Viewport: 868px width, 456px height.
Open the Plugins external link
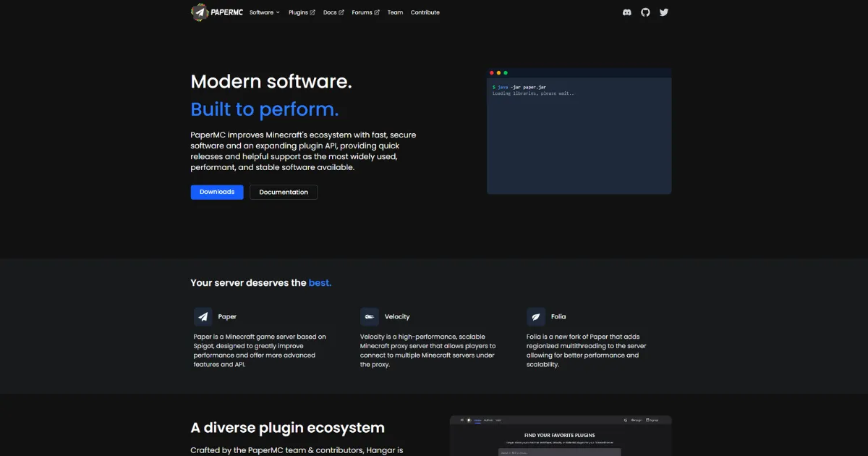[x=302, y=12]
